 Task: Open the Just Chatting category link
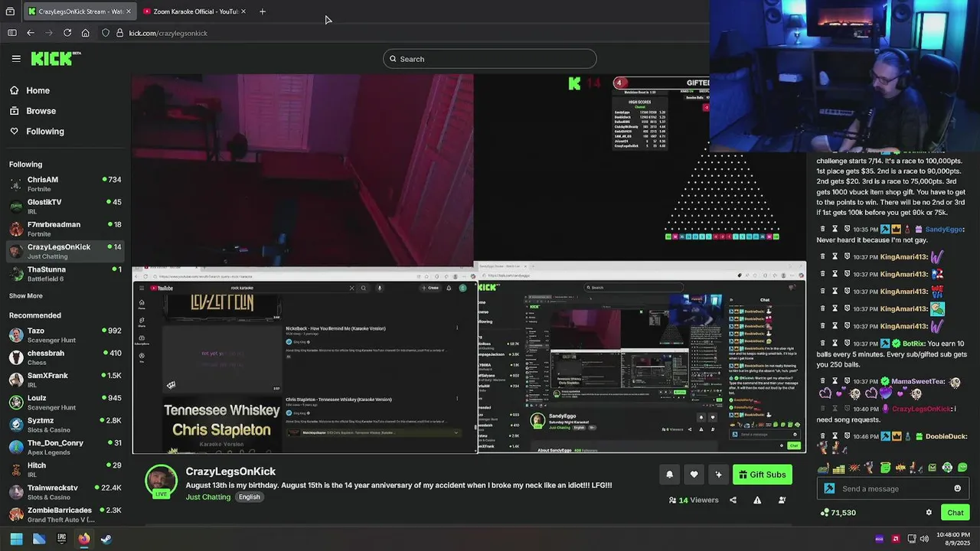click(x=207, y=497)
